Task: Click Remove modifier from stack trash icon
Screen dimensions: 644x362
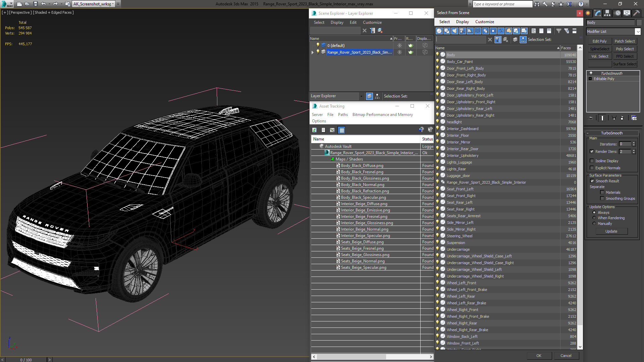Action: (x=622, y=118)
